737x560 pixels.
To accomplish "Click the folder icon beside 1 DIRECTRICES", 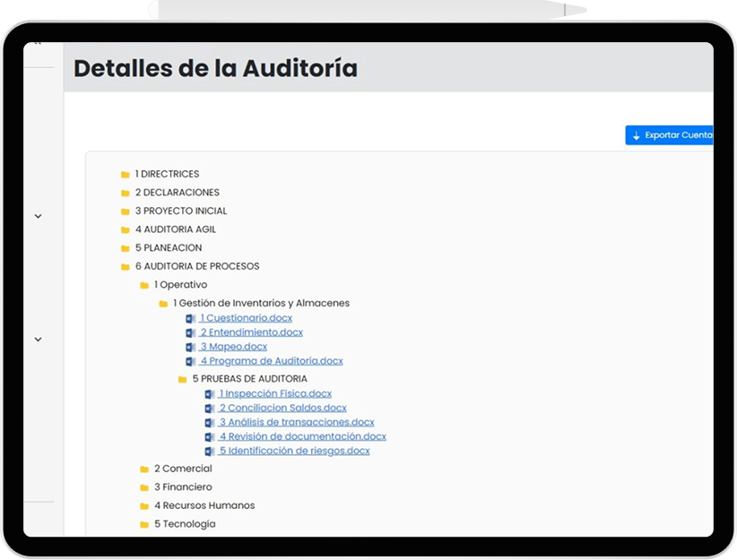I will [x=126, y=175].
